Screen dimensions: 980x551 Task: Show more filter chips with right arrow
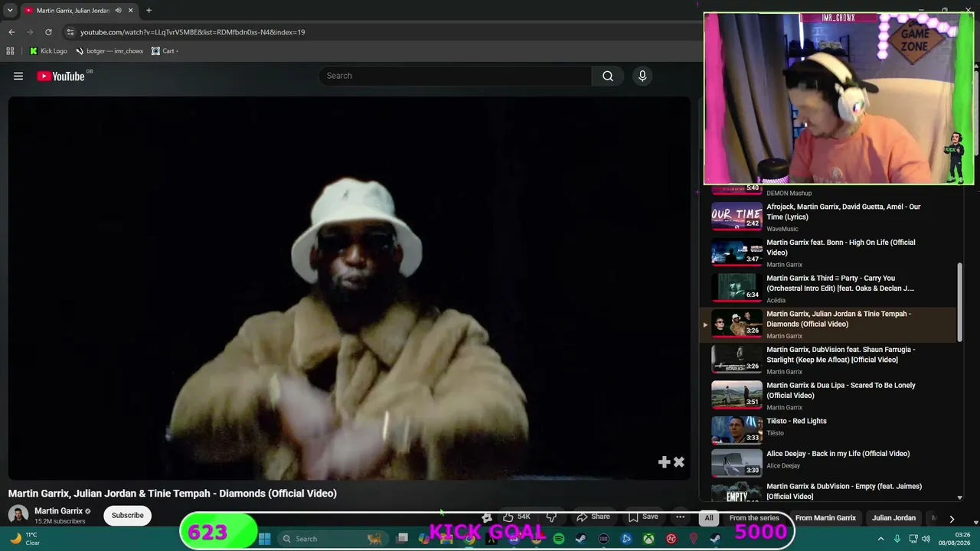[952, 518]
